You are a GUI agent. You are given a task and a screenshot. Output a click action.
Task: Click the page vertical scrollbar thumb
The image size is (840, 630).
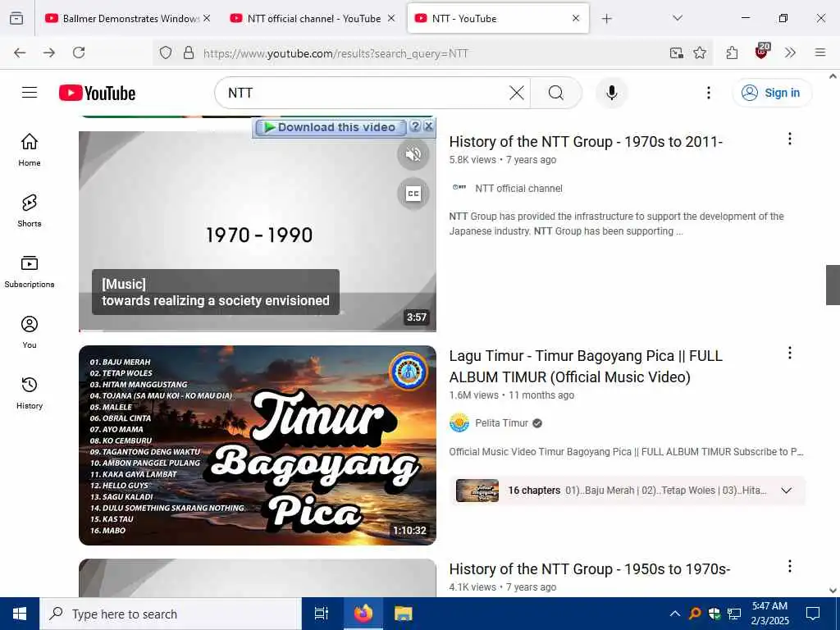833,285
